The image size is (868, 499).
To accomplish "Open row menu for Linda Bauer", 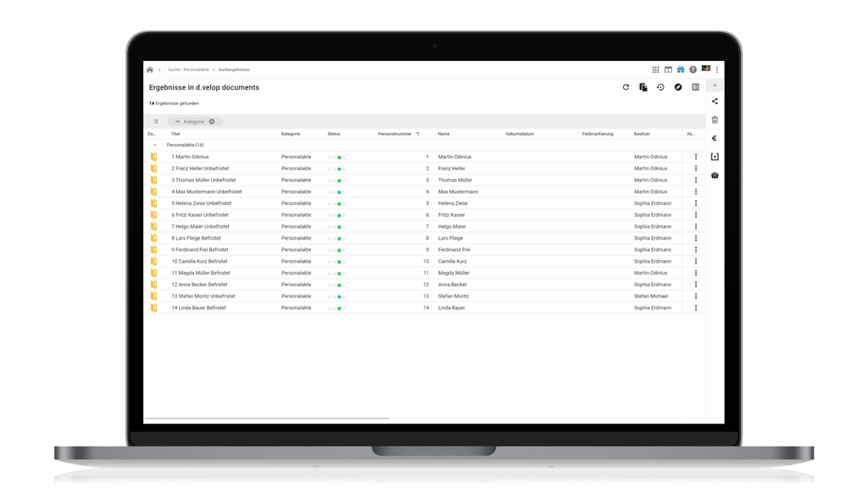I will 696,308.
